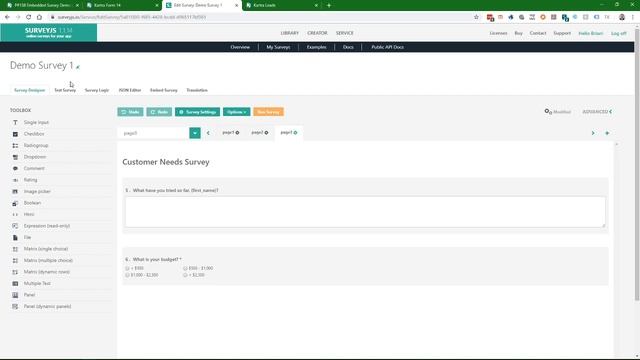The height and width of the screenshot is (360, 640).
Task: Add Panel (dynamic panels) from toolbox
Action: click(x=47, y=306)
